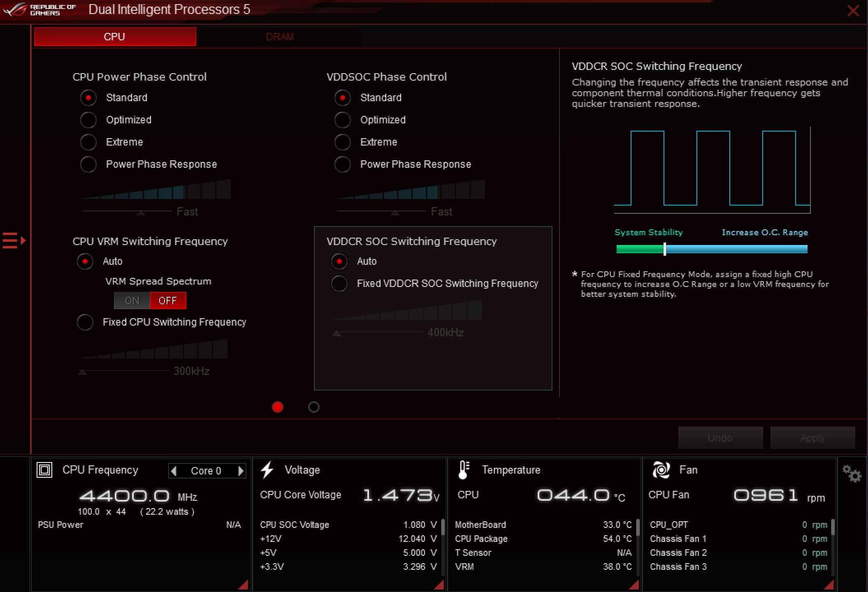
Task: Click the Chassis Fan 1 row
Action: 738,539
